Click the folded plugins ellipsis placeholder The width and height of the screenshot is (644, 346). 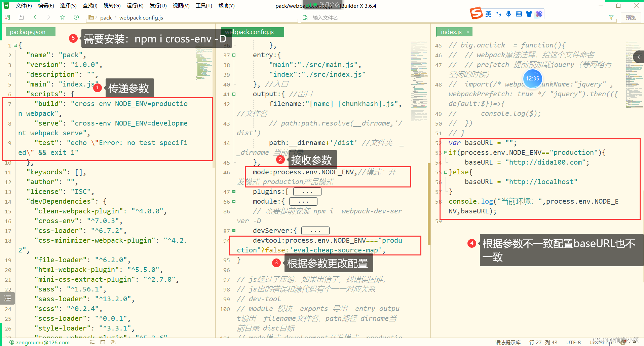pos(307,192)
